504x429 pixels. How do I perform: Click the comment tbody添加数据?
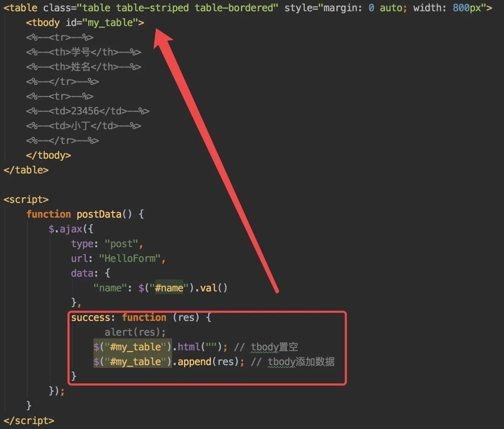pos(293,362)
